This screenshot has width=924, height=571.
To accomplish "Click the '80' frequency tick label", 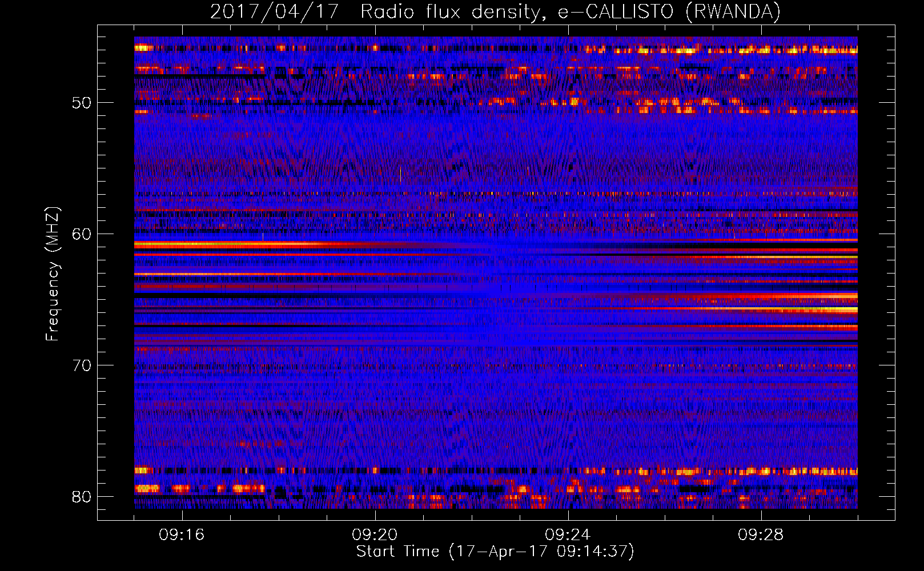I will coord(82,496).
